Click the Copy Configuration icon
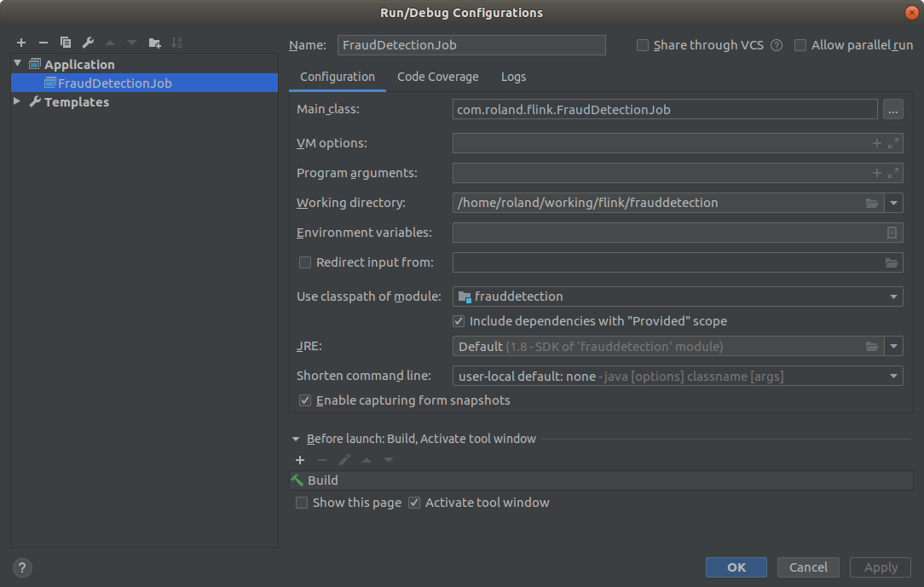 pyautogui.click(x=66, y=43)
